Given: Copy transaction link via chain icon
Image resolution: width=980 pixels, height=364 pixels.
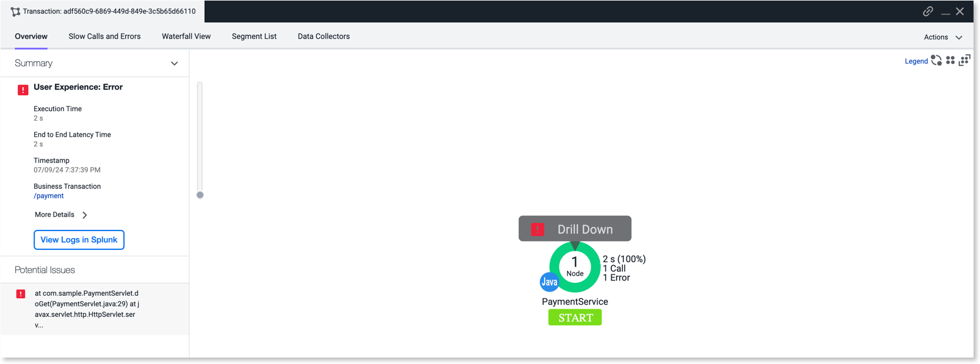Looking at the screenshot, I should pyautogui.click(x=928, y=11).
